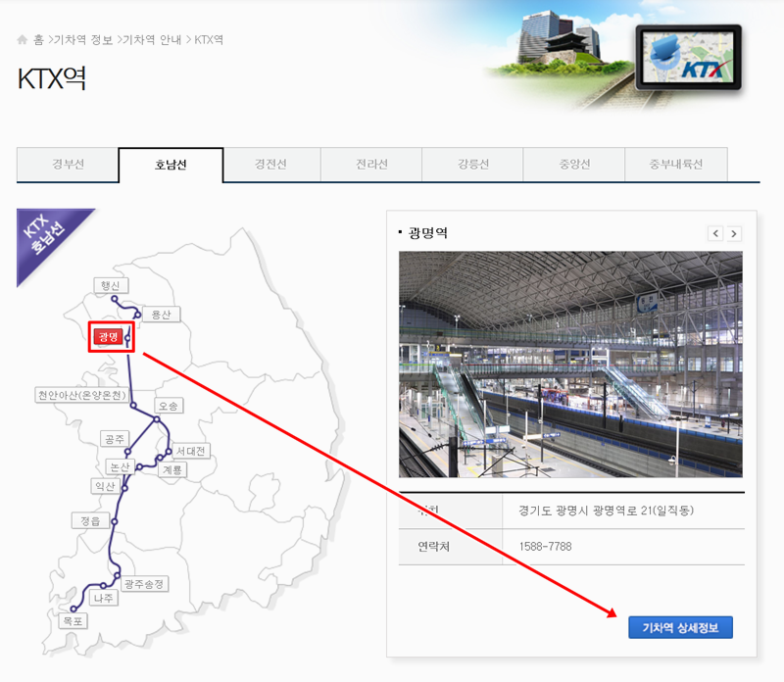Switch to the 강릉선 tab

tap(472, 165)
